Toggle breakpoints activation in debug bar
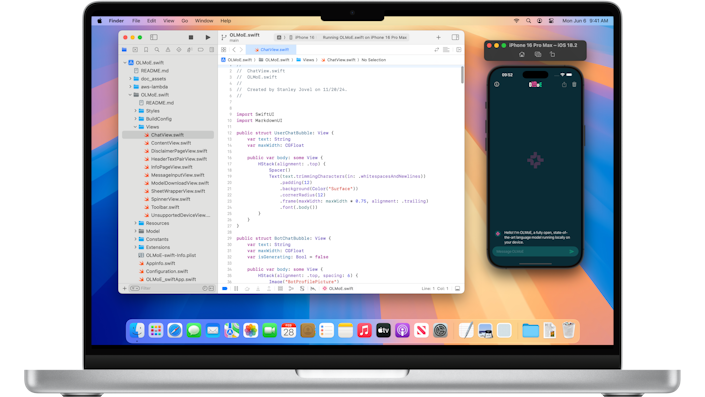The image size is (705, 397). (225, 289)
